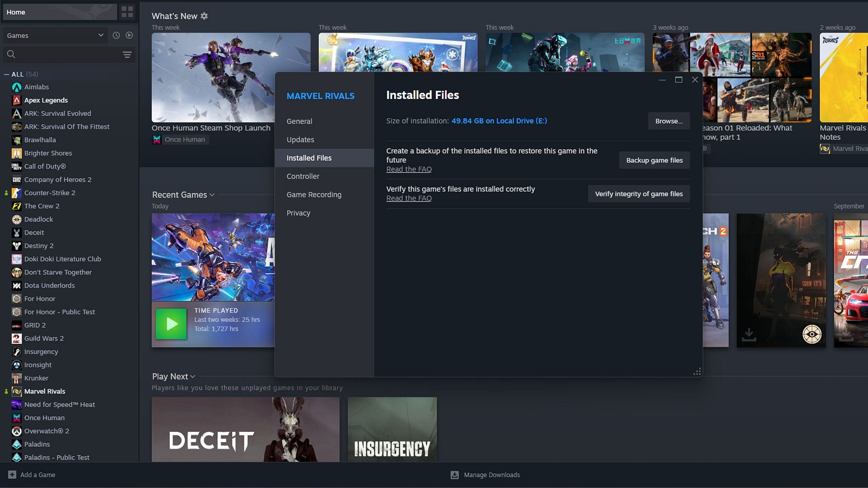Open the advanced filter options icon
Screen dimensions: 868x488
pos(127,55)
